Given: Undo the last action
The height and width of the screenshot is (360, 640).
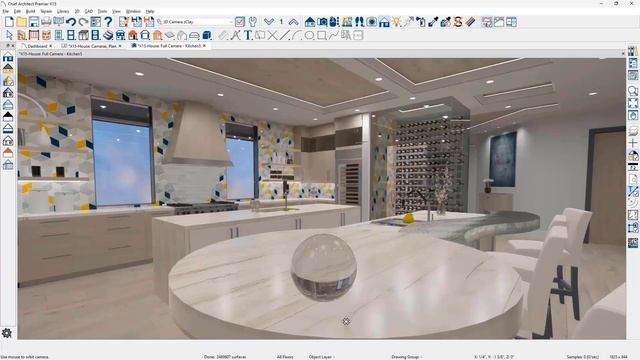Looking at the screenshot, I should [x=71, y=22].
